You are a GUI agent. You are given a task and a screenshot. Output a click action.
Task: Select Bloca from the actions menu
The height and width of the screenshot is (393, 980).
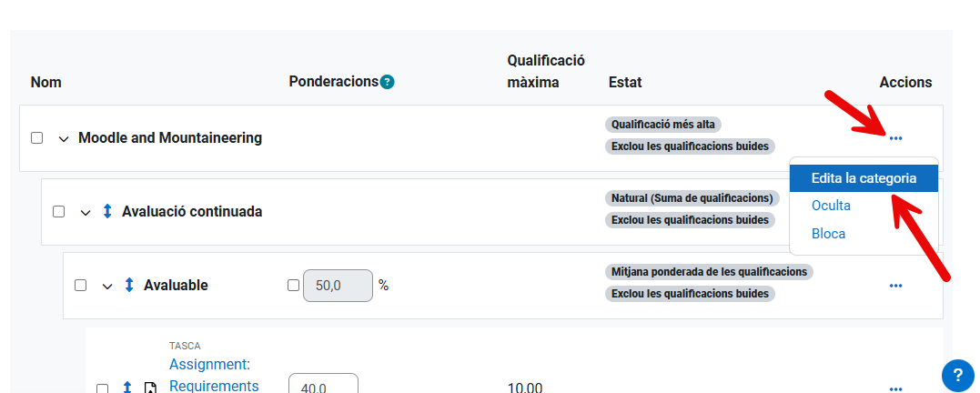click(x=828, y=234)
